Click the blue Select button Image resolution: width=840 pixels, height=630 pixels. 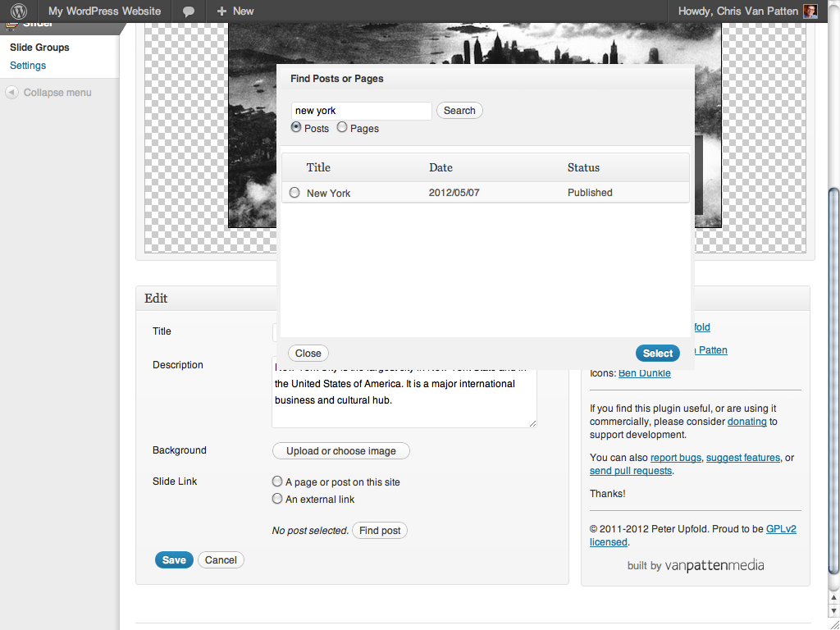click(x=657, y=353)
